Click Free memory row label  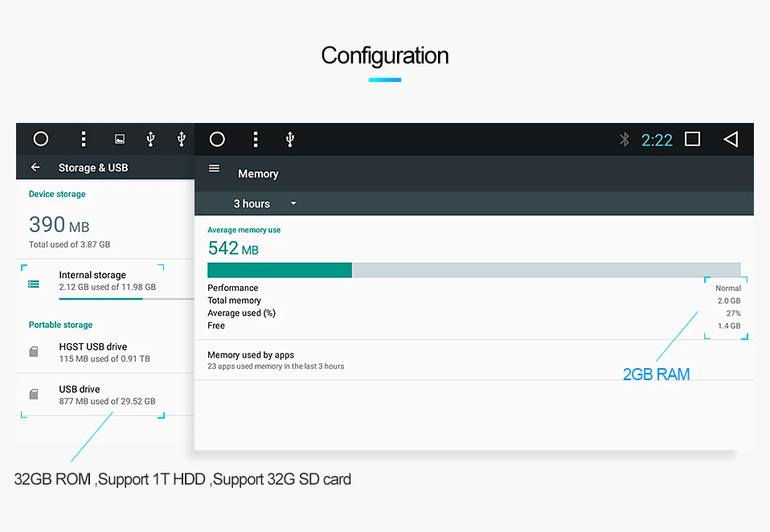[x=215, y=325]
